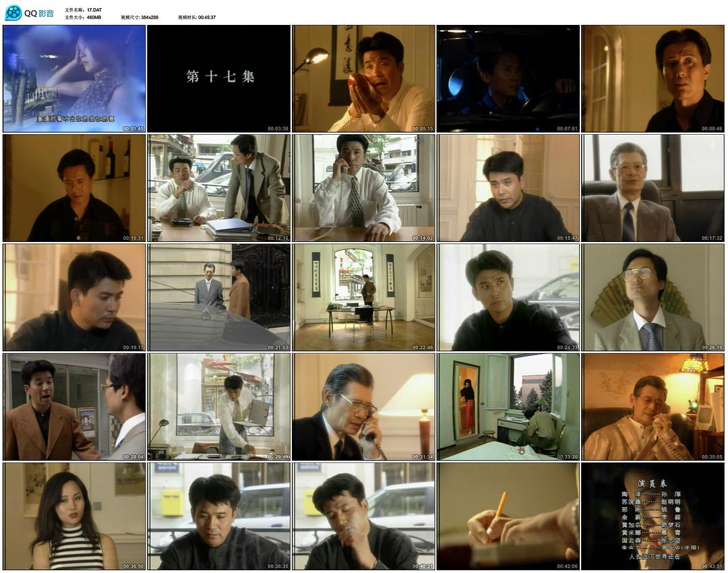Screen dimensions: 728x573
Task: Open the 第十七集 title card thumbnail
Action: tap(219, 78)
